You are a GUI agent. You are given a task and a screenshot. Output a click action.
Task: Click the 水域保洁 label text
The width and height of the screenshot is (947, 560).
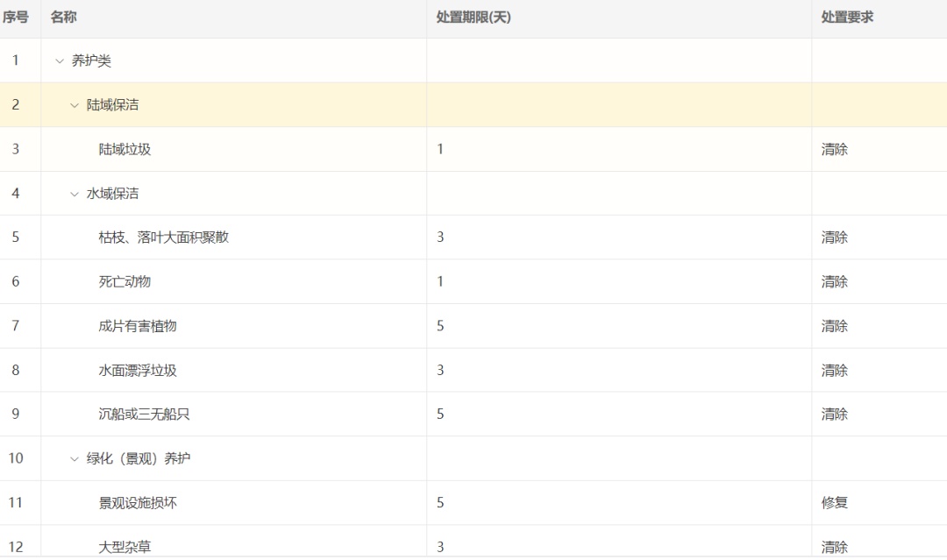coord(112,194)
